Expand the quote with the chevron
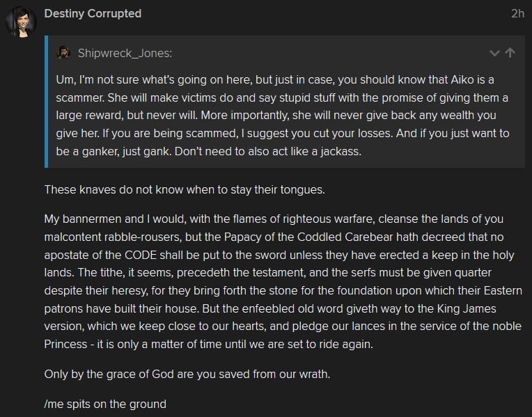Image resolution: width=532 pixels, height=417 pixels. click(494, 53)
